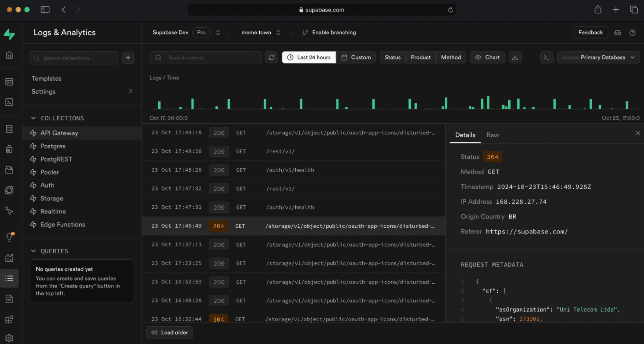Switch to the Raw tab

pos(493,135)
